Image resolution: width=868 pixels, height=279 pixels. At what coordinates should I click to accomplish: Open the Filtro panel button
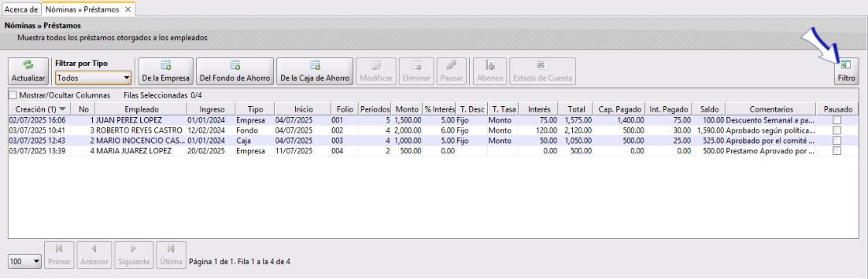click(x=846, y=71)
